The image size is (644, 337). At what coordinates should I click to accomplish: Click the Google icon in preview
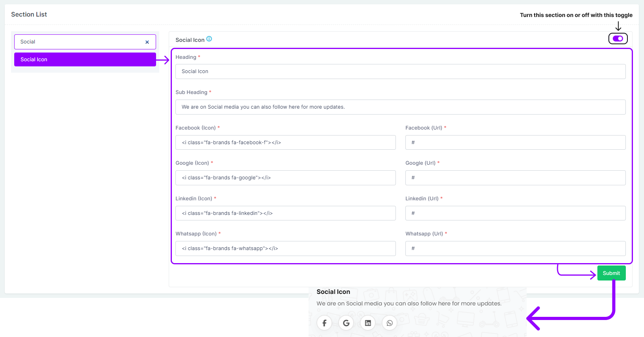[346, 323]
